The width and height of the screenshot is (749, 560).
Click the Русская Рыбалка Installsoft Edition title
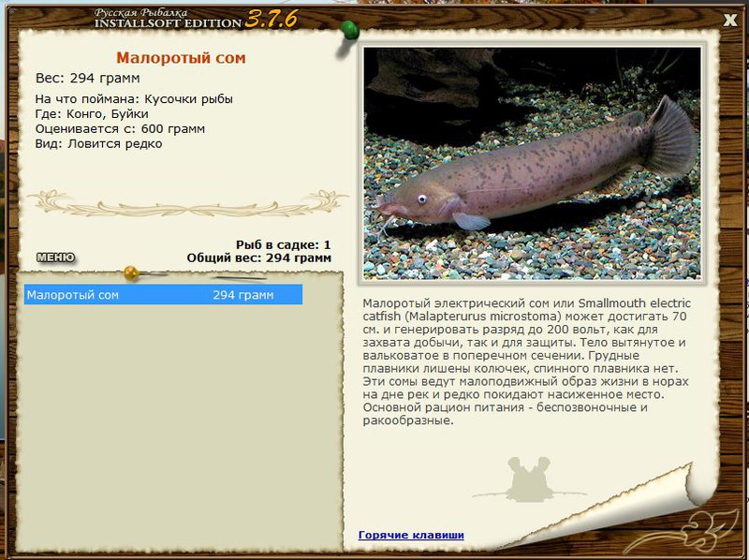[169, 19]
